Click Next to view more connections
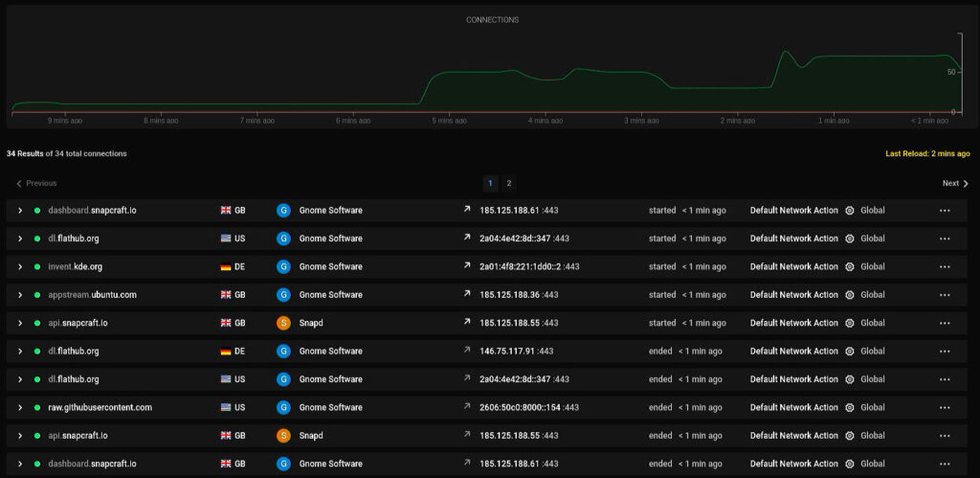Image resolution: width=980 pixels, height=478 pixels. (x=955, y=183)
